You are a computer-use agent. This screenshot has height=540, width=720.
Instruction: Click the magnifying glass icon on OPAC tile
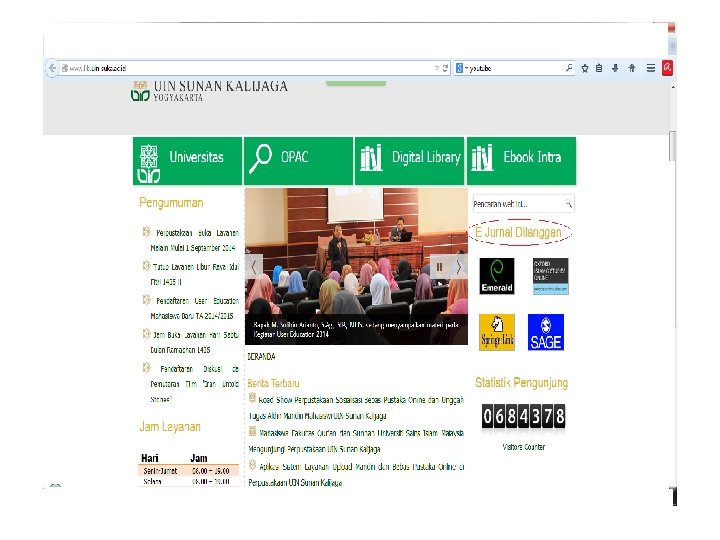click(x=261, y=158)
